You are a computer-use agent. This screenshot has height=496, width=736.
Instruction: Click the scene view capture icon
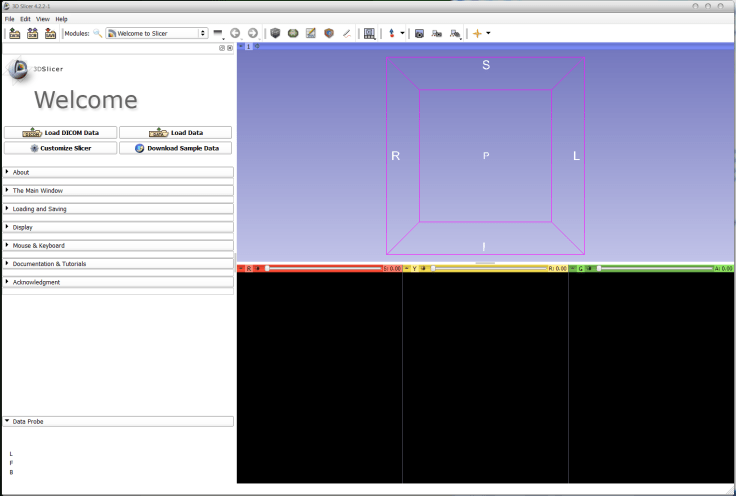coord(437,33)
